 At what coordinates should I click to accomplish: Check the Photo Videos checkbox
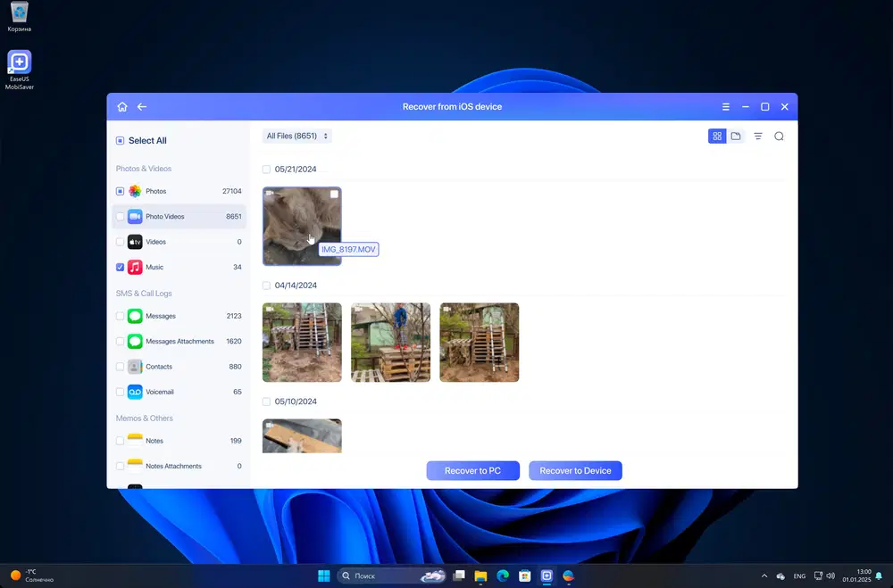coord(121,216)
